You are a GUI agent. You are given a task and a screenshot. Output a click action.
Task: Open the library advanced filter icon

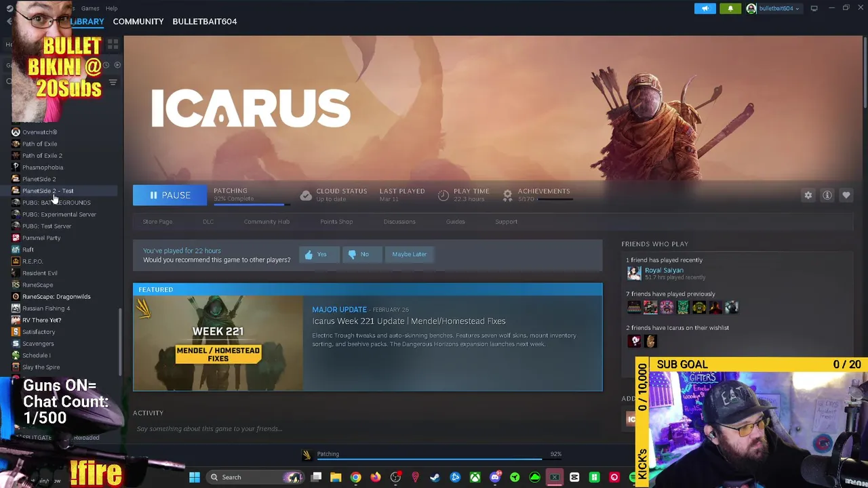tap(113, 82)
